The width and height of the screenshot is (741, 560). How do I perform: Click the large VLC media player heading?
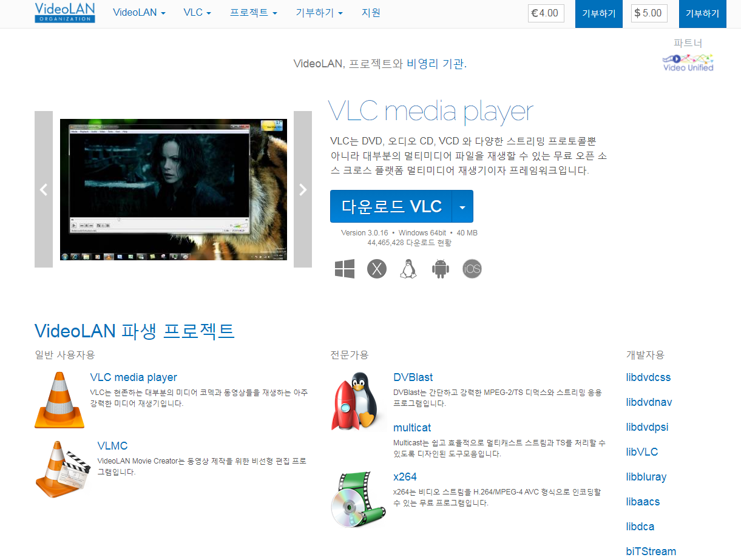click(x=430, y=112)
